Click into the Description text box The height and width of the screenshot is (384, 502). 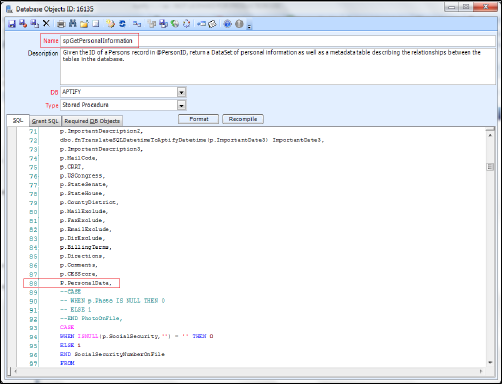tap(278, 66)
